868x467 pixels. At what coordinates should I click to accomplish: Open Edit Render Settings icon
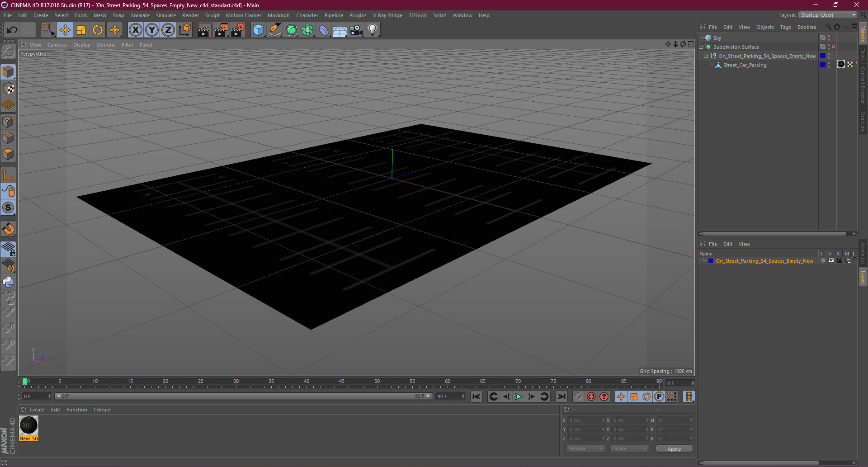pos(238,30)
